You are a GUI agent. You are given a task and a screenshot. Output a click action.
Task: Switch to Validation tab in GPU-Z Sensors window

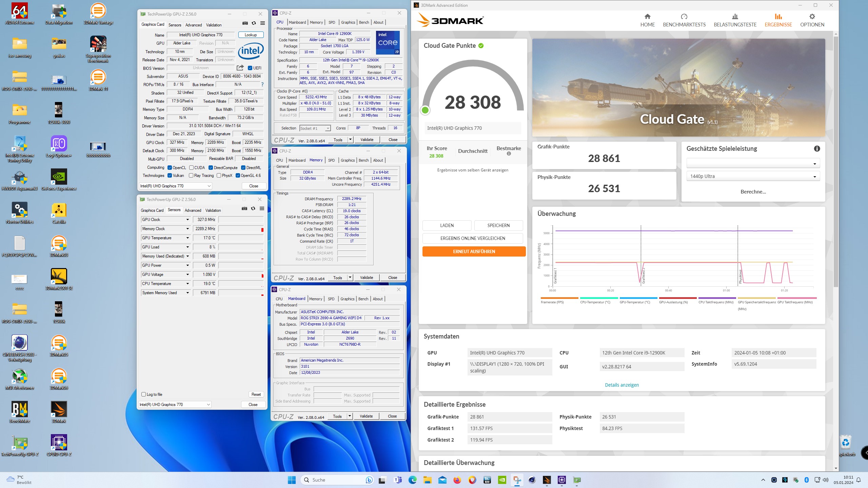click(x=213, y=210)
